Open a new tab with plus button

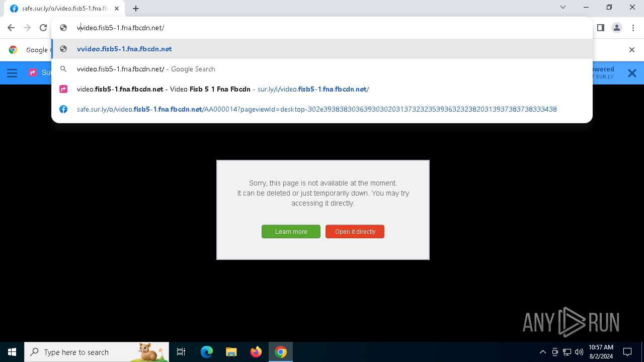tap(136, 8)
